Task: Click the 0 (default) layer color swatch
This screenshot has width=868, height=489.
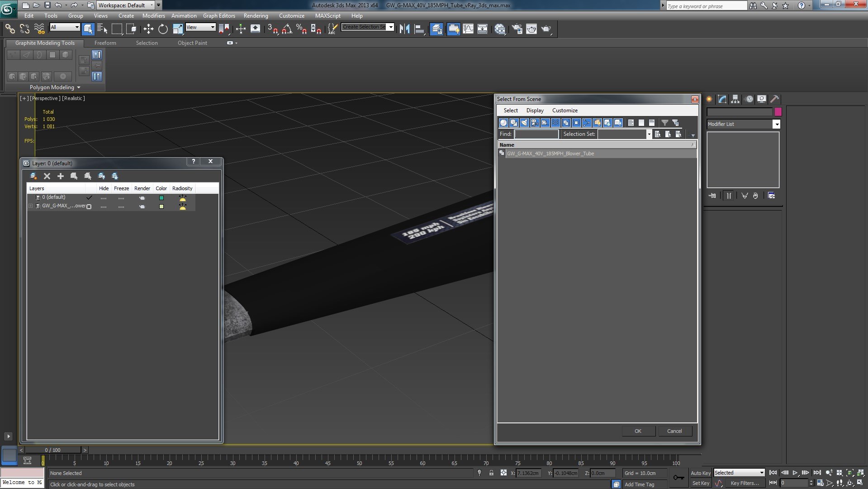Action: point(161,198)
